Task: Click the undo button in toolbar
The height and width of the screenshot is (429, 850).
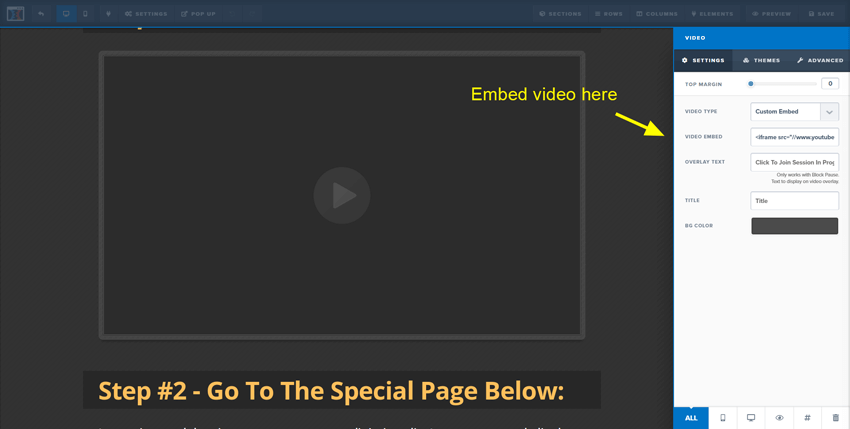Action: pyautogui.click(x=233, y=14)
